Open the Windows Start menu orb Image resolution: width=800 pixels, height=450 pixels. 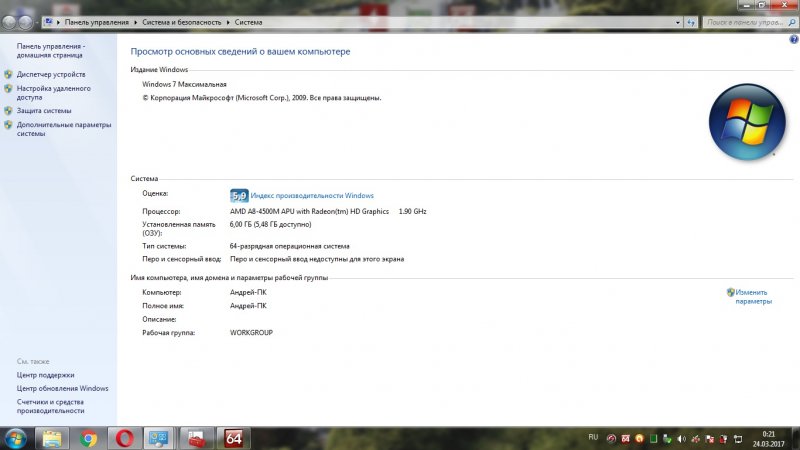[16, 438]
